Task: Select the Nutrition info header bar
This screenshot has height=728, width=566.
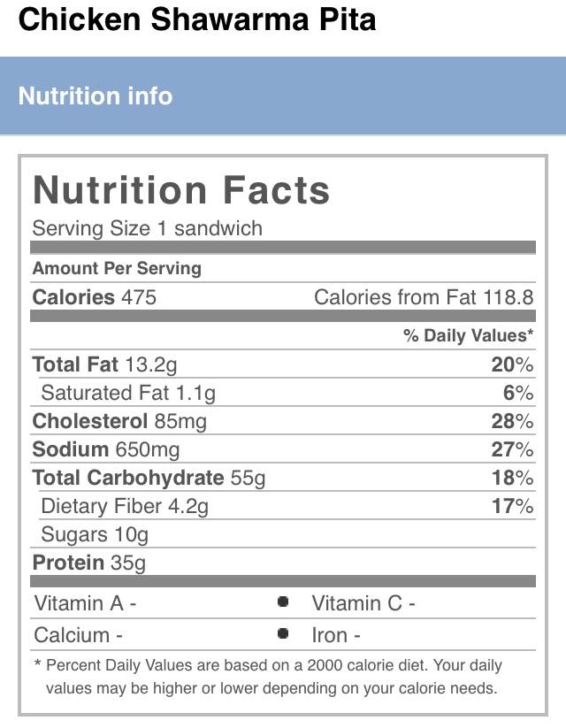Action: tap(283, 96)
